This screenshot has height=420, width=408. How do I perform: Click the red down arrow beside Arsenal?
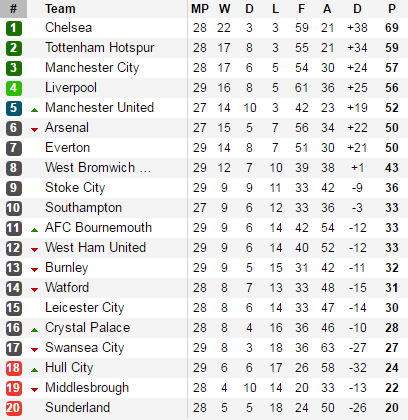34,130
